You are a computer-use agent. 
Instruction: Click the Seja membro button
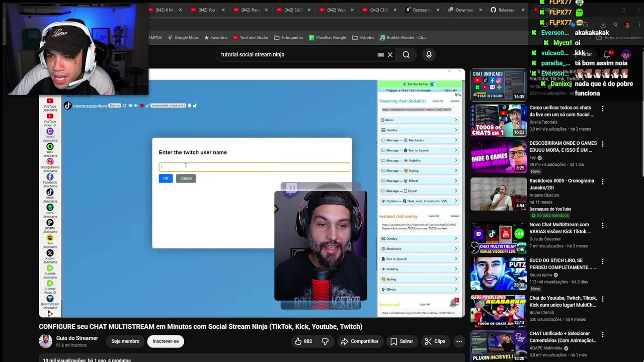(x=125, y=341)
